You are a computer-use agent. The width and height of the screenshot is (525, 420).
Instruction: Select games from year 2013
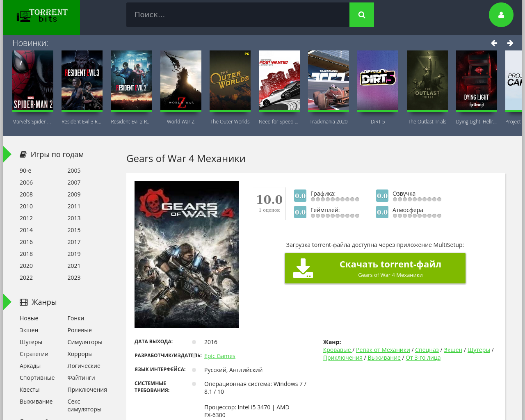click(x=74, y=218)
